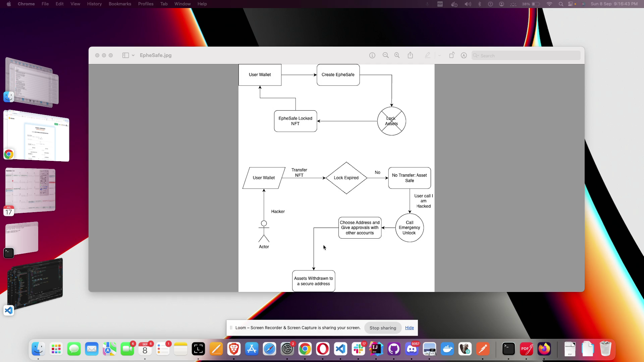Open the Wi-Fi status menu
Screen dimensions: 644x362
coord(549,4)
